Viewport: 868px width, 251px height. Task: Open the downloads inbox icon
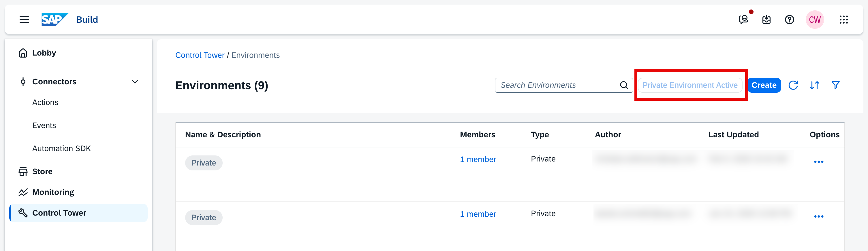766,20
